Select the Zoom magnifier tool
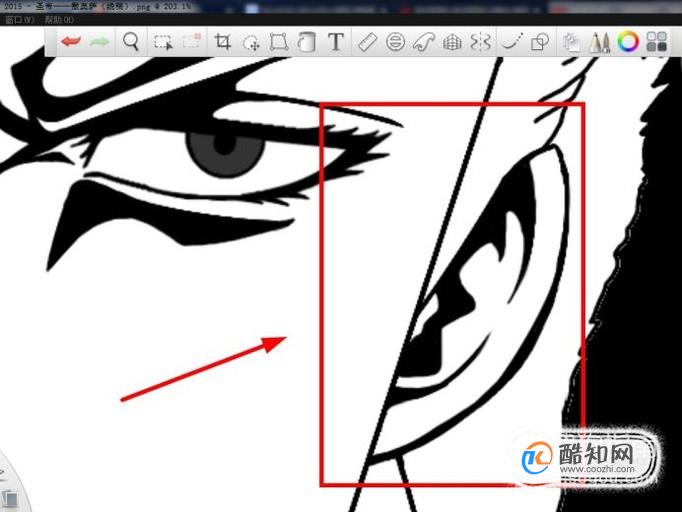This screenshot has width=682, height=512. [x=130, y=42]
